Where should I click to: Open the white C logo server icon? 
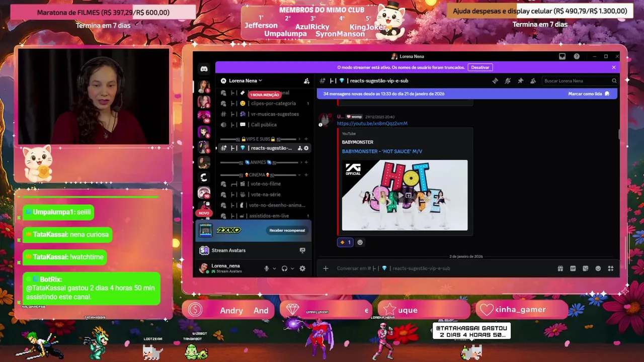tap(204, 177)
